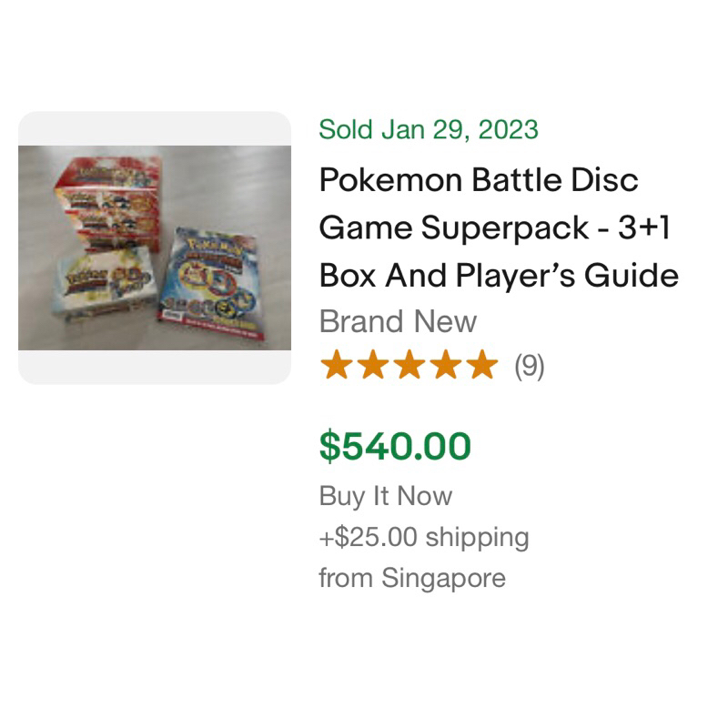The height and width of the screenshot is (728, 728).
Task: Select the fifth orange rating star
Action: (481, 366)
